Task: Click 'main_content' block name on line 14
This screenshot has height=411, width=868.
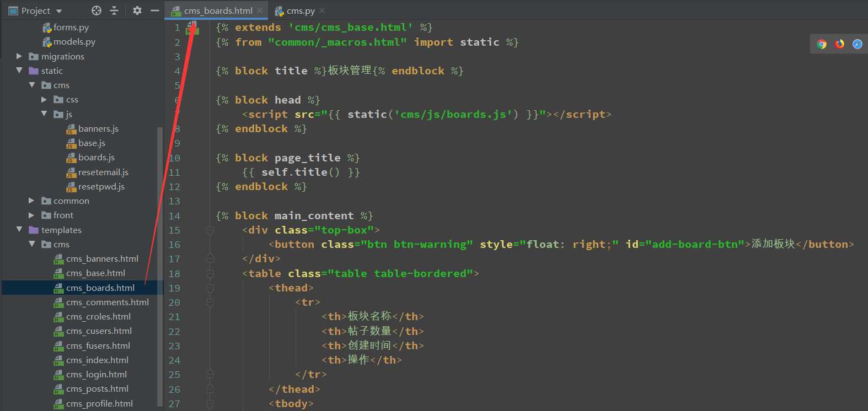Action: pyautogui.click(x=314, y=215)
